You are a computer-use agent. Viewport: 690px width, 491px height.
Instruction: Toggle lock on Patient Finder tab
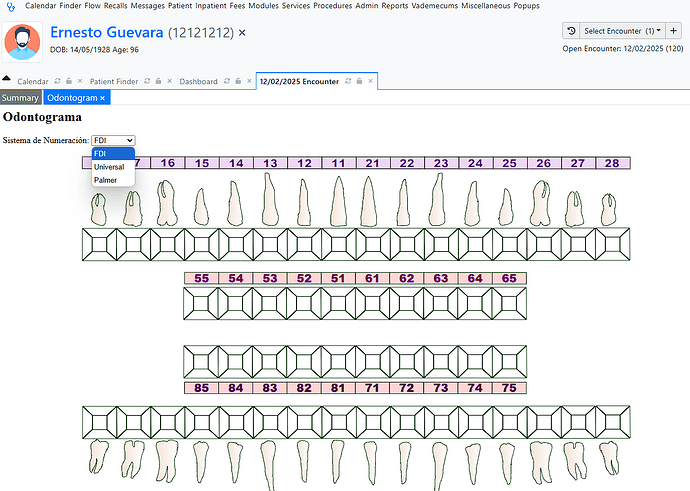pos(159,81)
